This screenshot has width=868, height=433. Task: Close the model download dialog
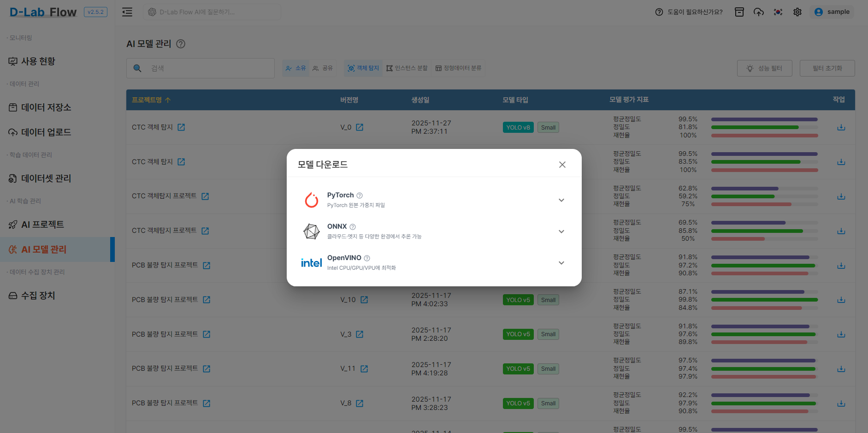(x=562, y=165)
